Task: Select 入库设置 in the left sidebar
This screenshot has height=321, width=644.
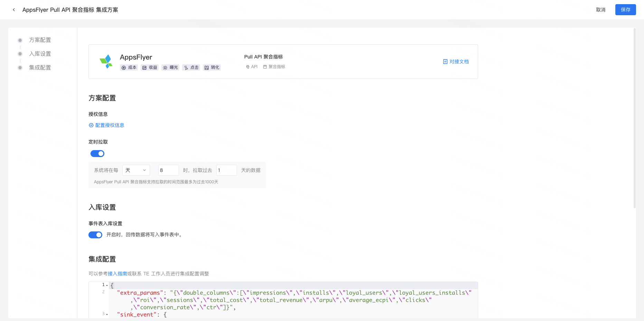Action: pos(40,54)
